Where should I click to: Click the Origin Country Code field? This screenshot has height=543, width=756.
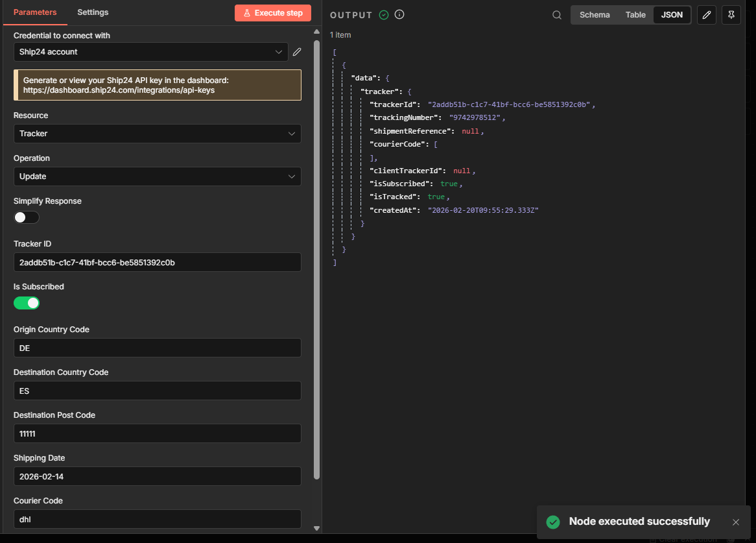157,348
